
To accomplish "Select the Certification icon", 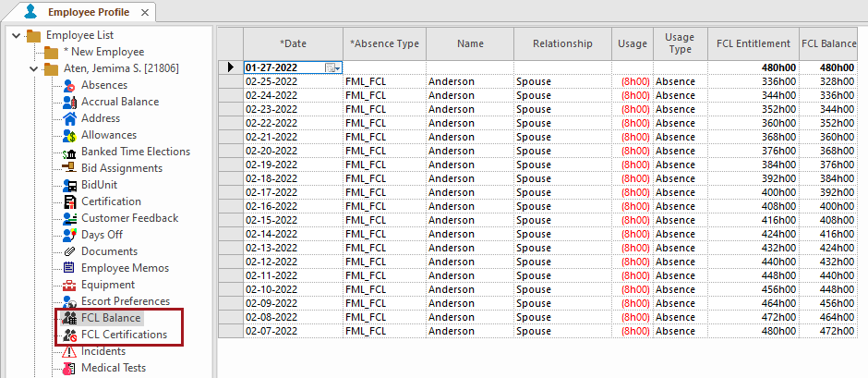I will click(x=69, y=201).
